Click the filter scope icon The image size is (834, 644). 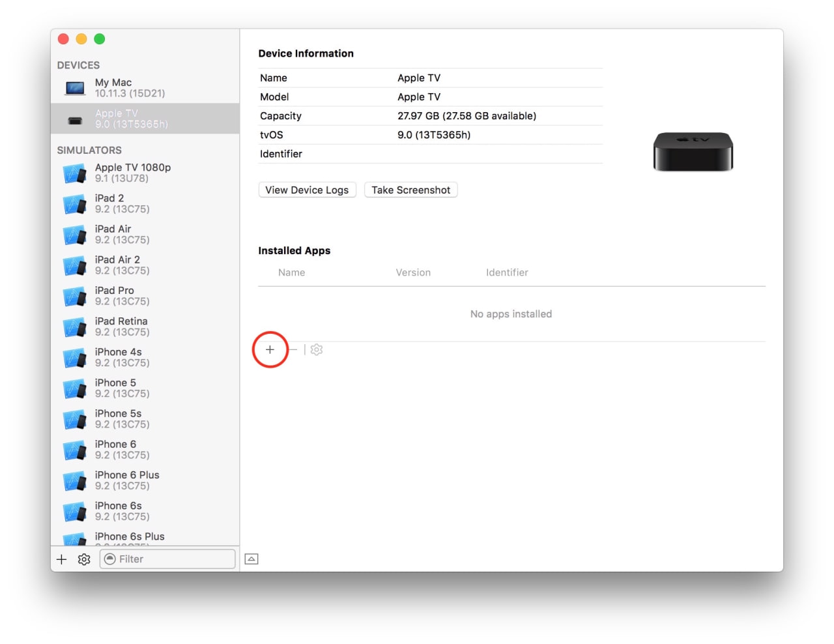pos(110,559)
